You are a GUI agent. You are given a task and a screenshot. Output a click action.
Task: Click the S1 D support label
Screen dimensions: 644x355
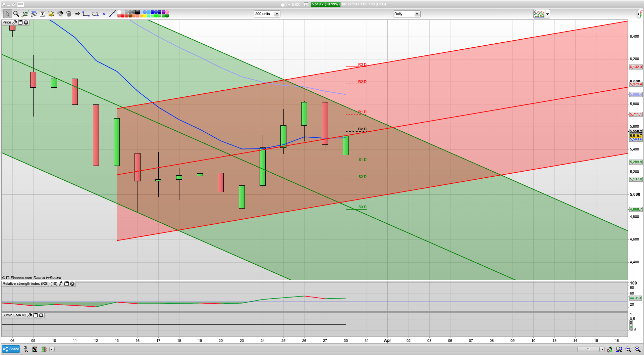[x=363, y=160]
